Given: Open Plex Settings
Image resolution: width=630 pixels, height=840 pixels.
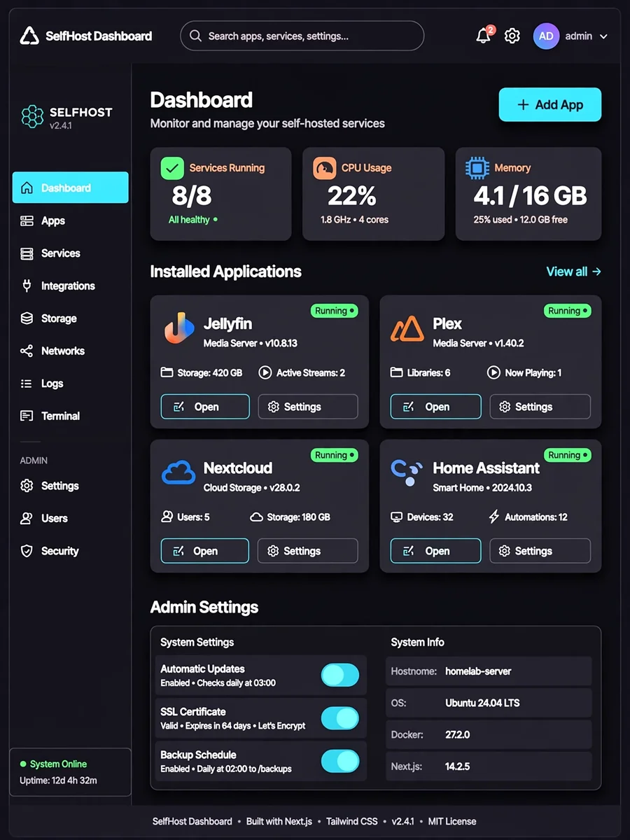Looking at the screenshot, I should (540, 407).
